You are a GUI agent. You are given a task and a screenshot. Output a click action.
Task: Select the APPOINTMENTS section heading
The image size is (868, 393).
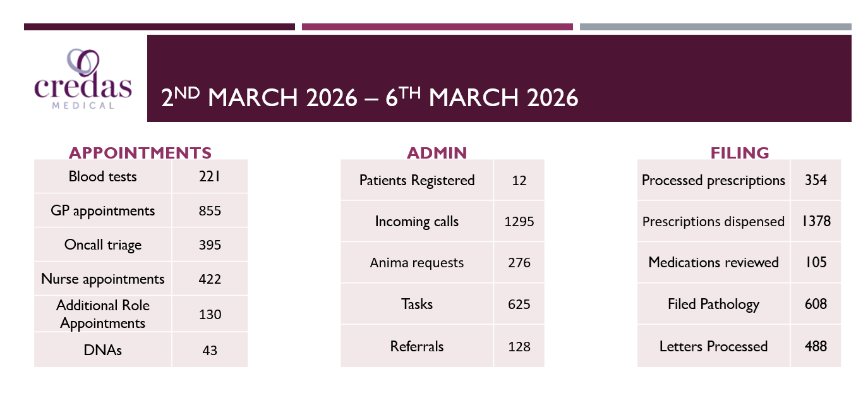click(140, 153)
